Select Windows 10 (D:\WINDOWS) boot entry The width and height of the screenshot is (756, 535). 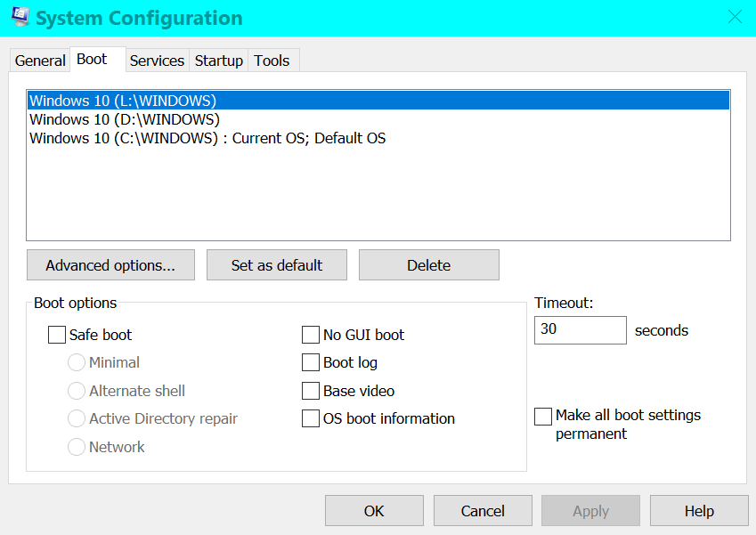coord(378,119)
